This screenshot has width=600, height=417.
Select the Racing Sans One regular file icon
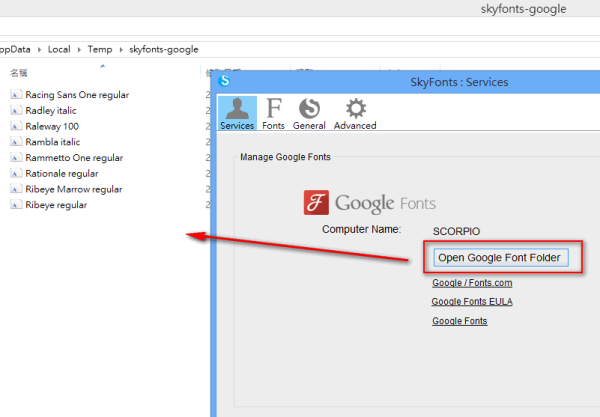click(x=16, y=95)
